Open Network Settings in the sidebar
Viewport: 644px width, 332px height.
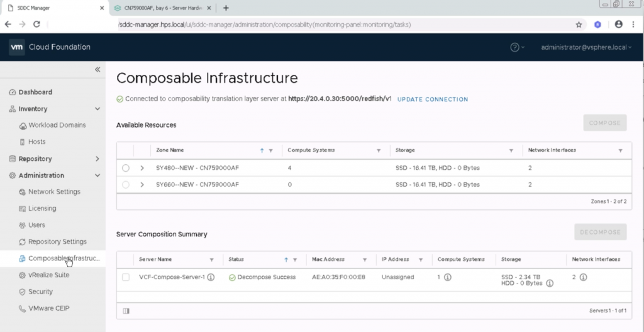click(x=54, y=192)
